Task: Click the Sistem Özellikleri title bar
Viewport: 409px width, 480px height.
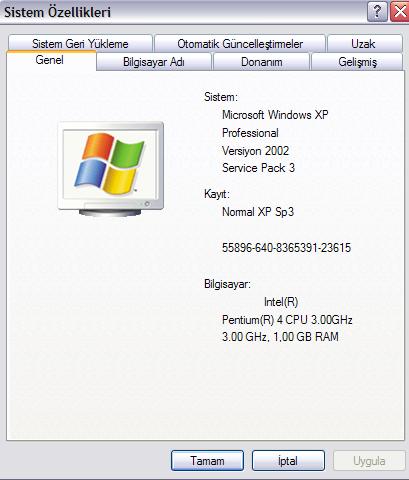Action: tap(183, 12)
